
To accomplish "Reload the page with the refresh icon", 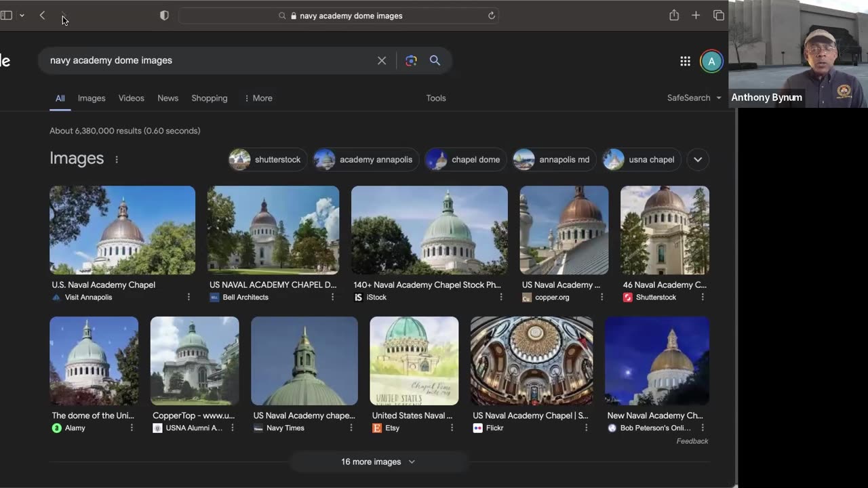I will (492, 16).
